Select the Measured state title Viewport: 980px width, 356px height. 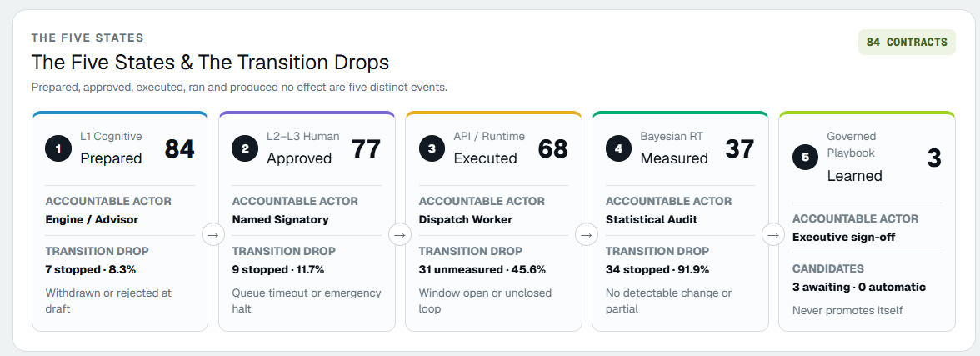(x=674, y=158)
